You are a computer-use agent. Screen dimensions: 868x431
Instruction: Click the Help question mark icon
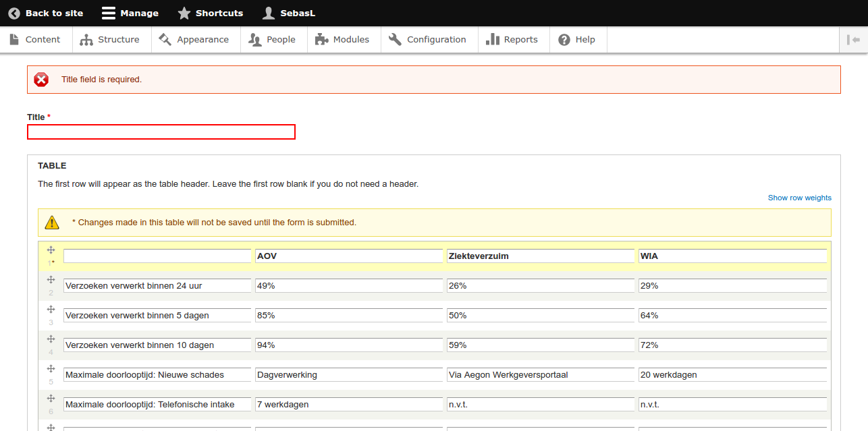click(564, 40)
